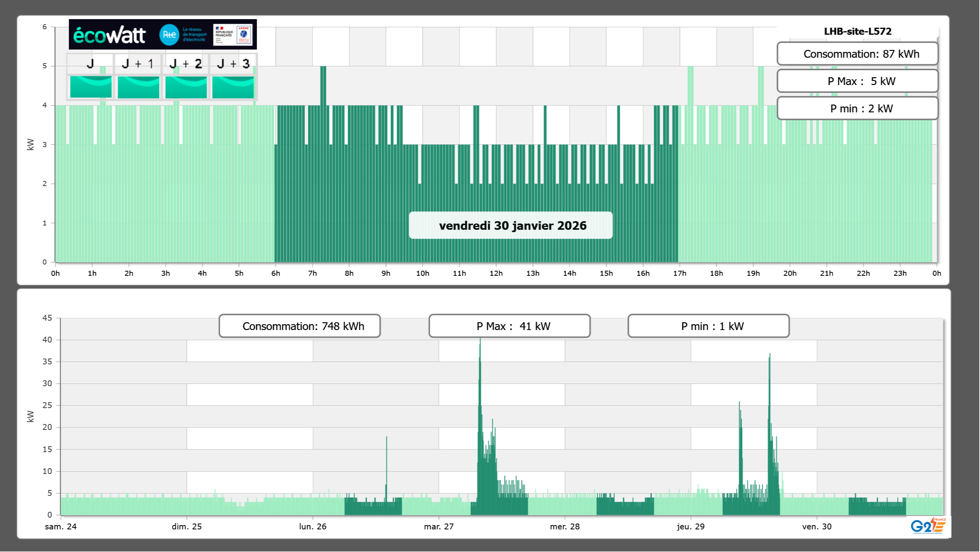The height and width of the screenshot is (552, 980).
Task: Click the weekly P min : 1 kW box
Action: click(x=708, y=326)
